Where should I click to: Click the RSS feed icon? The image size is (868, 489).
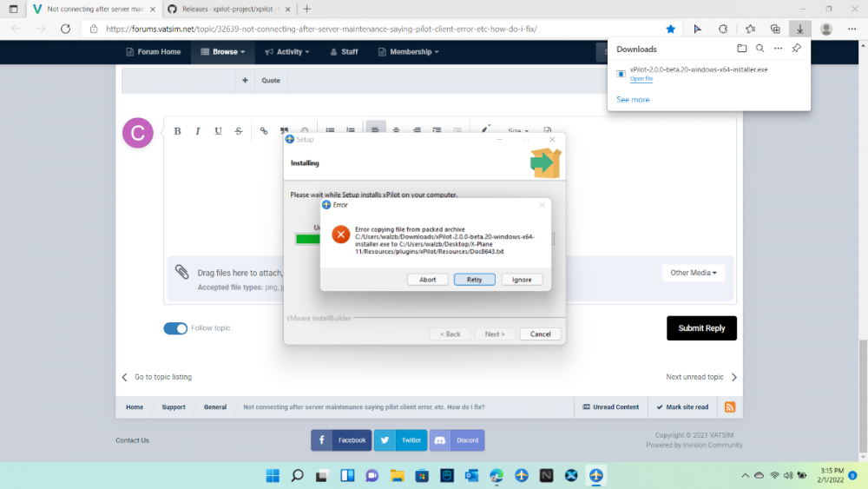pyautogui.click(x=730, y=407)
